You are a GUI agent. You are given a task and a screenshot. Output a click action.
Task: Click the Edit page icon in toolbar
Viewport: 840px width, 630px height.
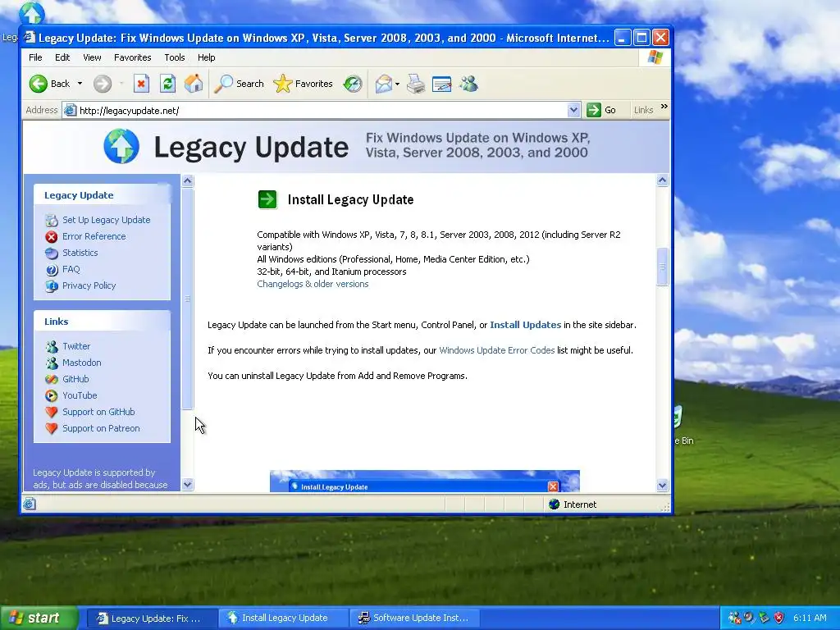(x=442, y=84)
